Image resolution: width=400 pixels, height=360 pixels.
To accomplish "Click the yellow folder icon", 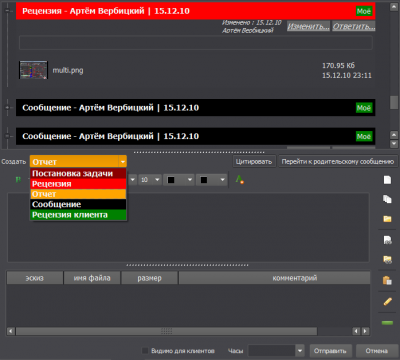I will 387,219.
